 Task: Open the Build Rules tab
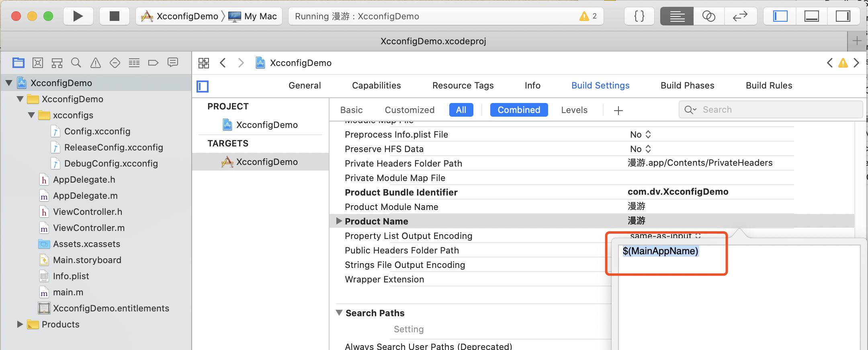(x=769, y=85)
